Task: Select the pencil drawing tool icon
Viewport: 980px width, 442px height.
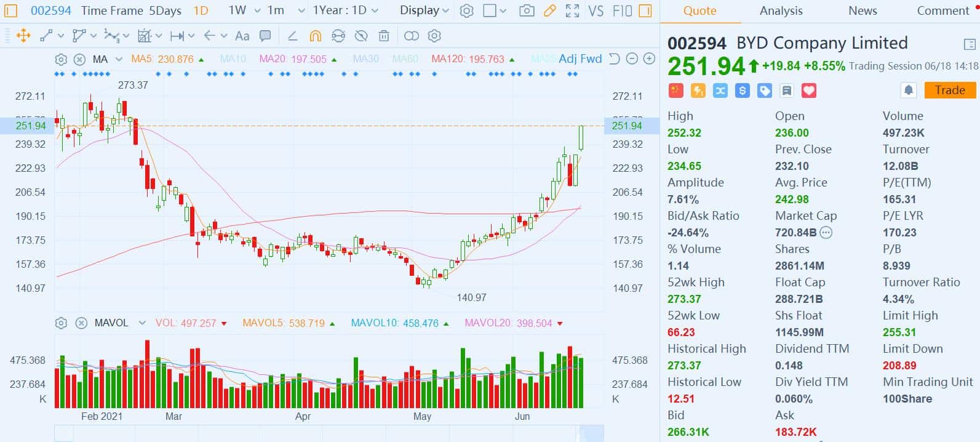Action: [550, 10]
